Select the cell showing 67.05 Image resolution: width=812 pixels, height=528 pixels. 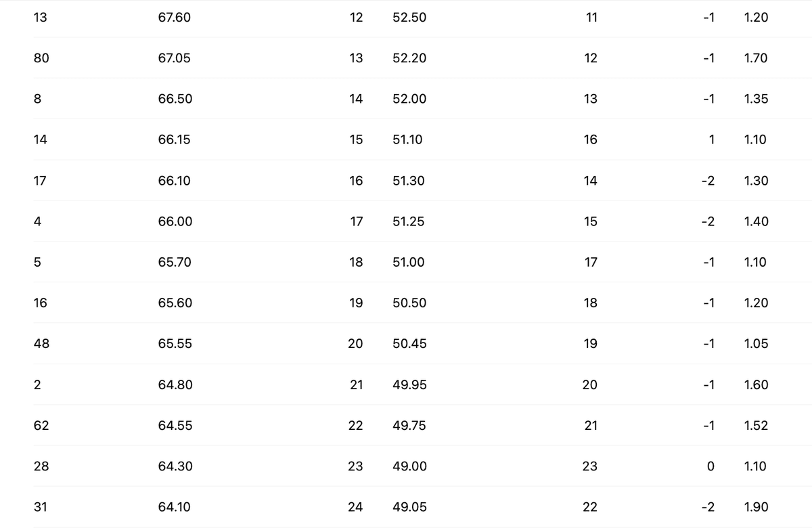[x=174, y=58]
